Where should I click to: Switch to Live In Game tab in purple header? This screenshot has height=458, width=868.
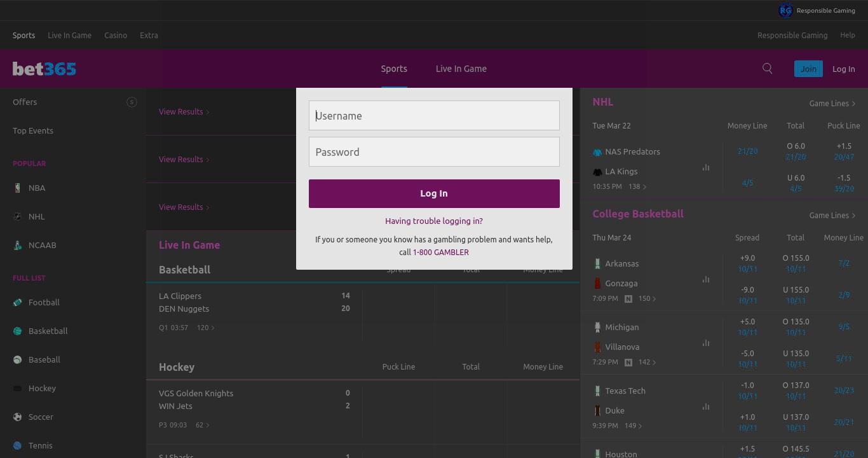461,69
